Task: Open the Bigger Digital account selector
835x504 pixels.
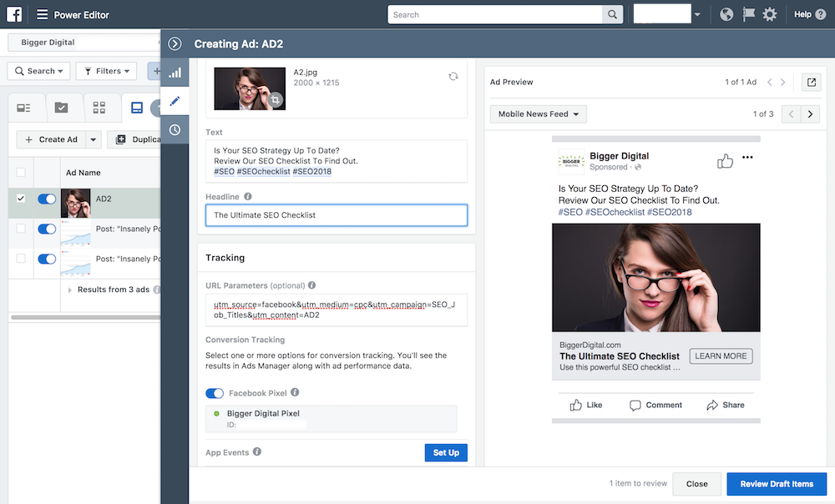Action: click(83, 42)
